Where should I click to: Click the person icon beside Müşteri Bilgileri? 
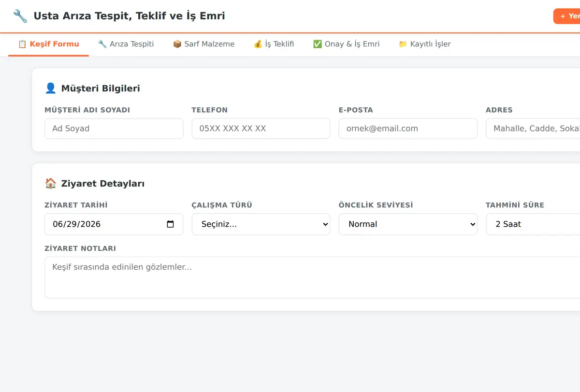tap(51, 88)
